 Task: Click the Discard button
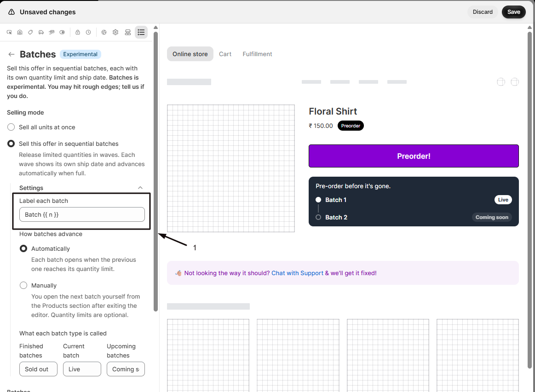(x=483, y=12)
